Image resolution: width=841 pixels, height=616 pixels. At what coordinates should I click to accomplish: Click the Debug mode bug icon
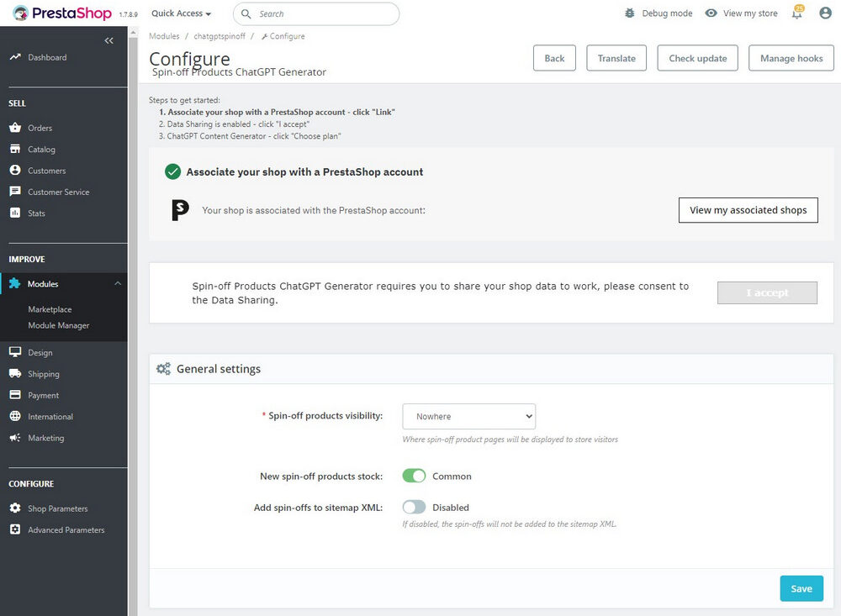pos(630,13)
